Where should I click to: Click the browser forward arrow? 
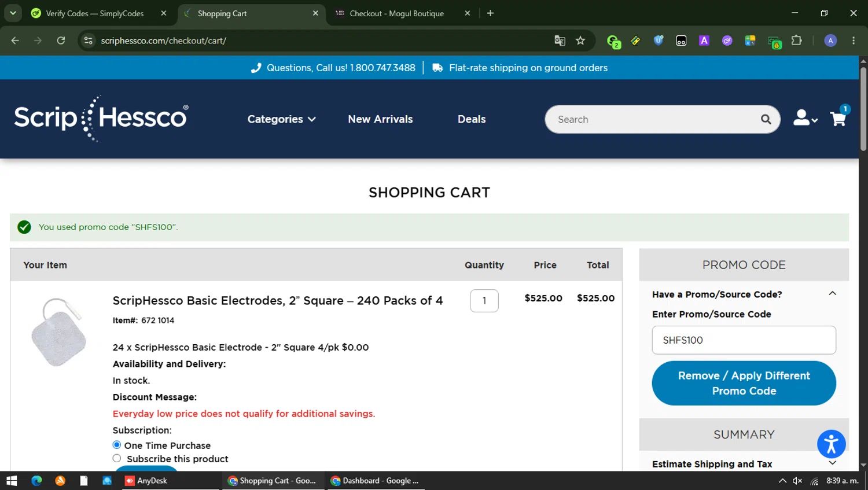click(38, 40)
